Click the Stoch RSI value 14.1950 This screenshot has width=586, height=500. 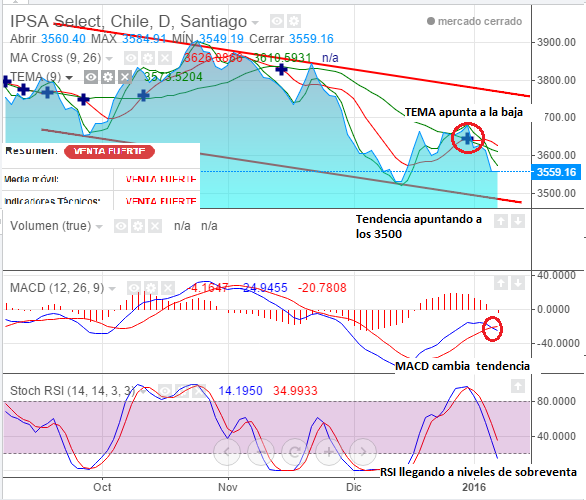[x=240, y=391]
